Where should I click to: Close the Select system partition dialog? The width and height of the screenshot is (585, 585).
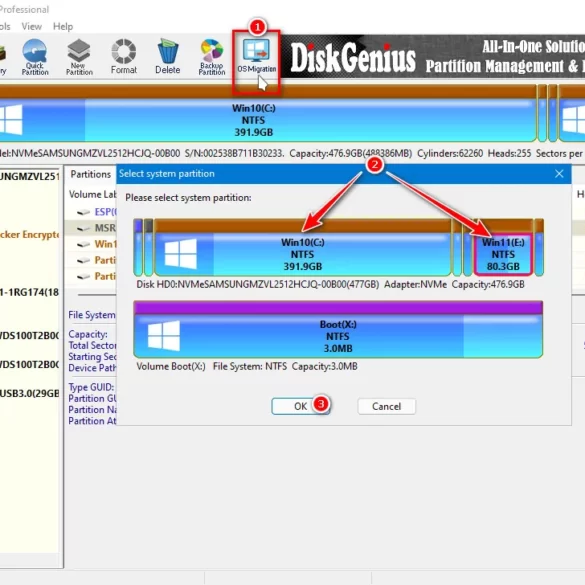[x=559, y=174]
